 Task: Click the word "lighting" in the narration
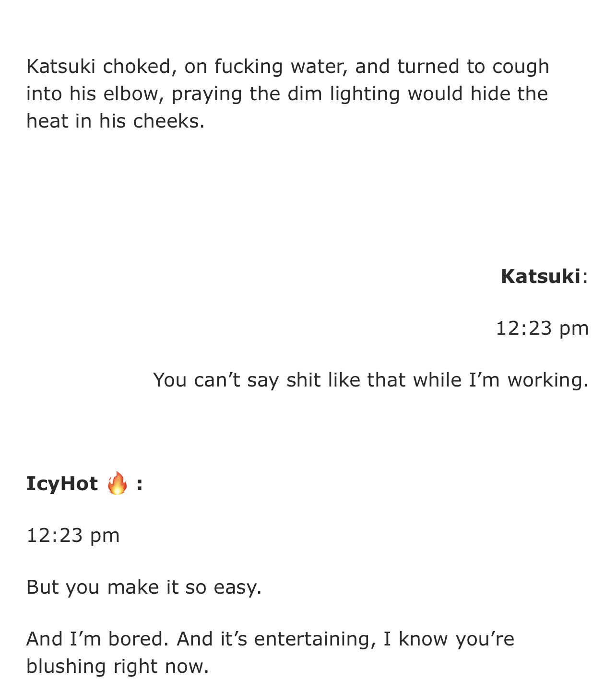point(364,94)
